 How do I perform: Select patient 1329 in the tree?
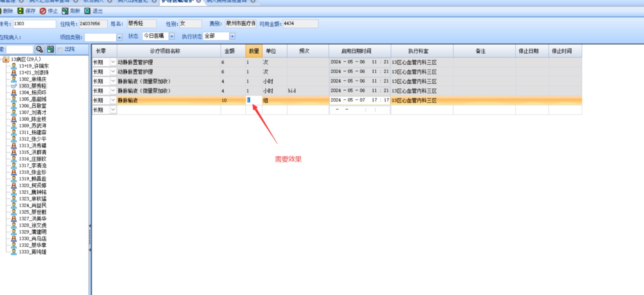point(32,232)
